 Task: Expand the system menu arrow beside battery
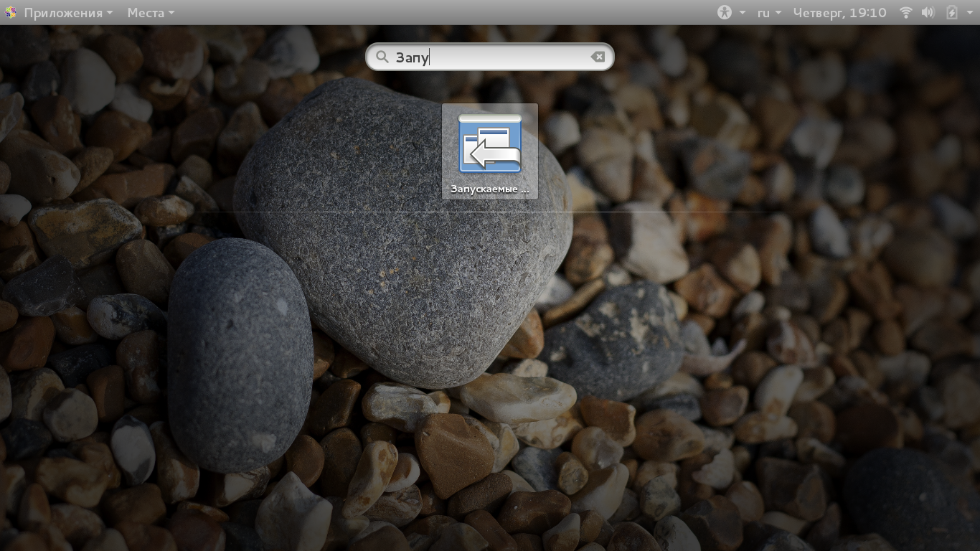pos(969,13)
